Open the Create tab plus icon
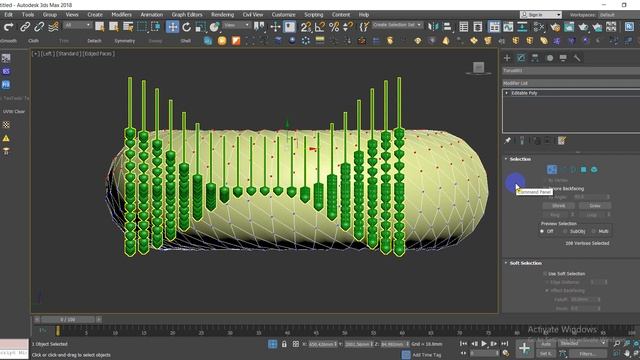Screen dimensions: 640x360 tap(507, 58)
